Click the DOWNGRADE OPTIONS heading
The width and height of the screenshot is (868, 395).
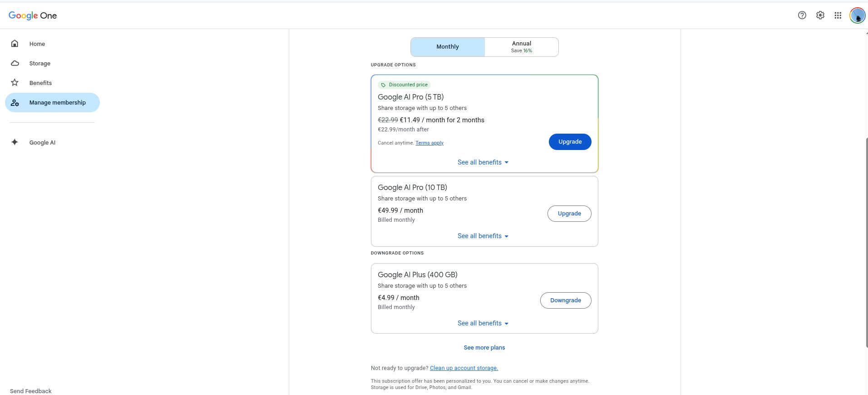397,253
